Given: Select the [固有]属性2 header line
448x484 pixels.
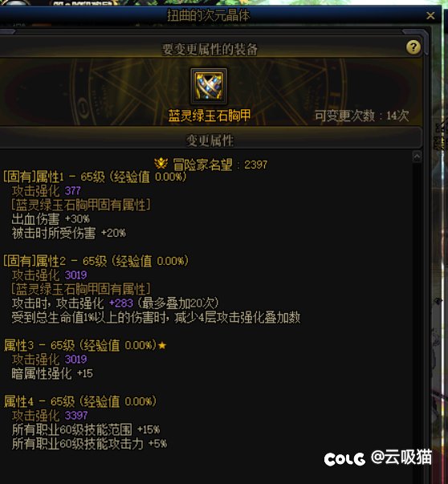Looking at the screenshot, I should click(96, 261).
